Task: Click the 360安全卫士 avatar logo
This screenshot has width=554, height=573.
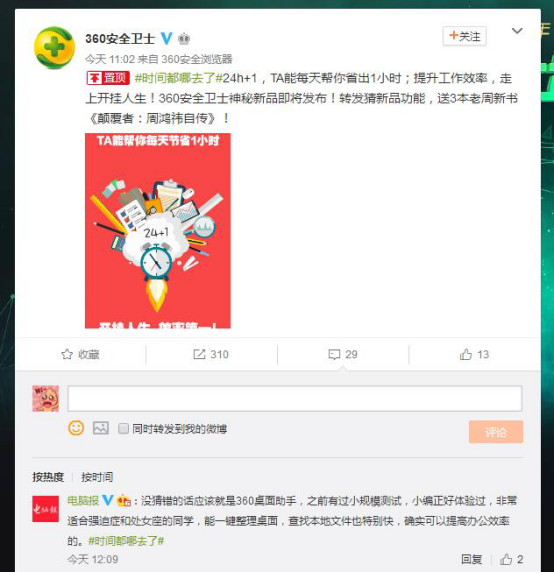Action: [54, 48]
